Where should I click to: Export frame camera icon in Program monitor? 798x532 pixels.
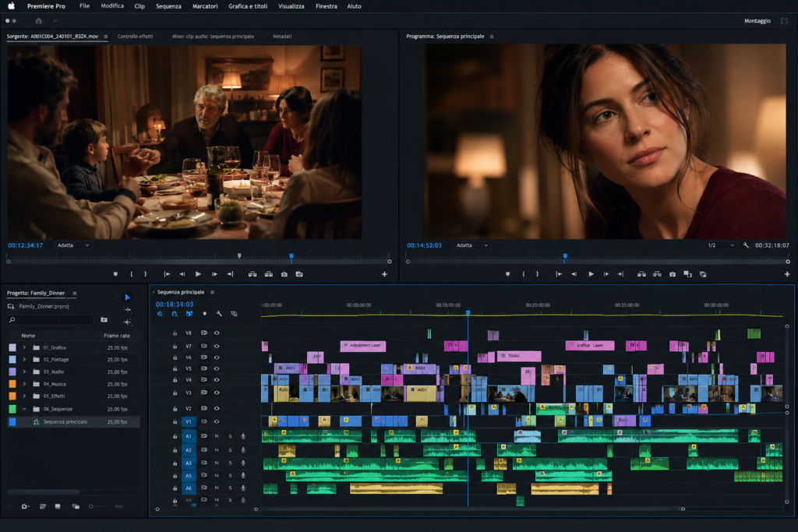pos(673,274)
